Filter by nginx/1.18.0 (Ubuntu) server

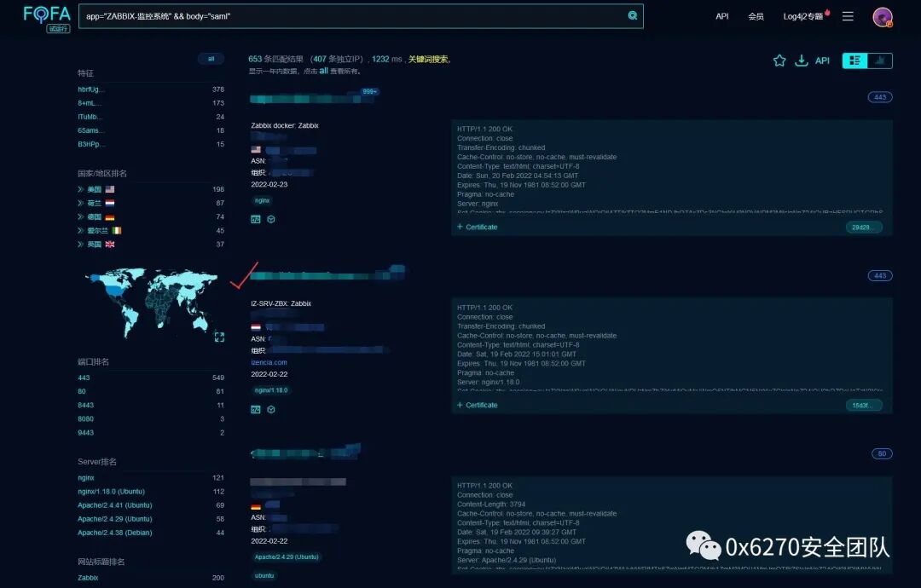[x=111, y=491]
